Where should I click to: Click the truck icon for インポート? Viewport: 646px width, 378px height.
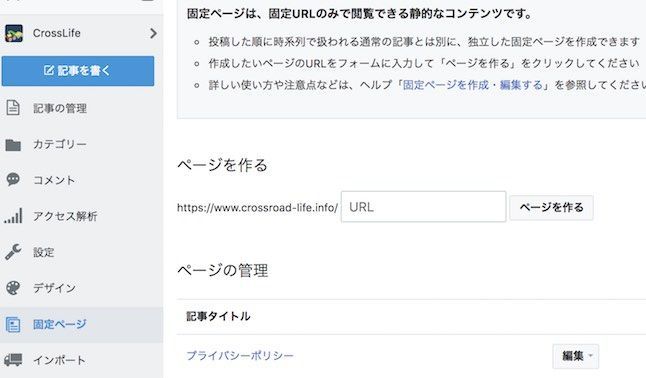13,360
